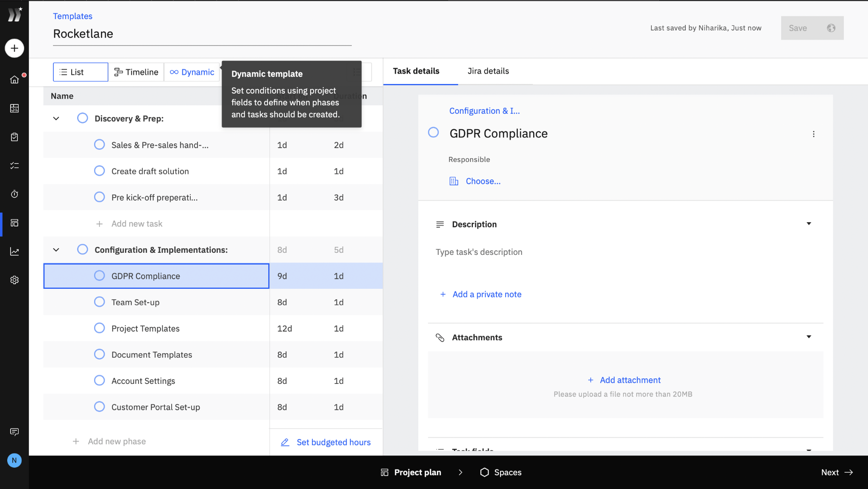Open the time tracking stopwatch icon

(x=14, y=194)
